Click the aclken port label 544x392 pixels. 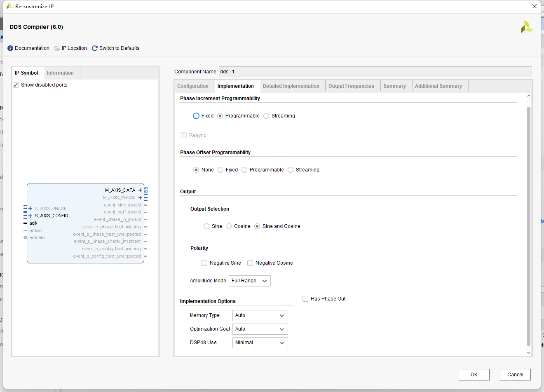coord(36,230)
